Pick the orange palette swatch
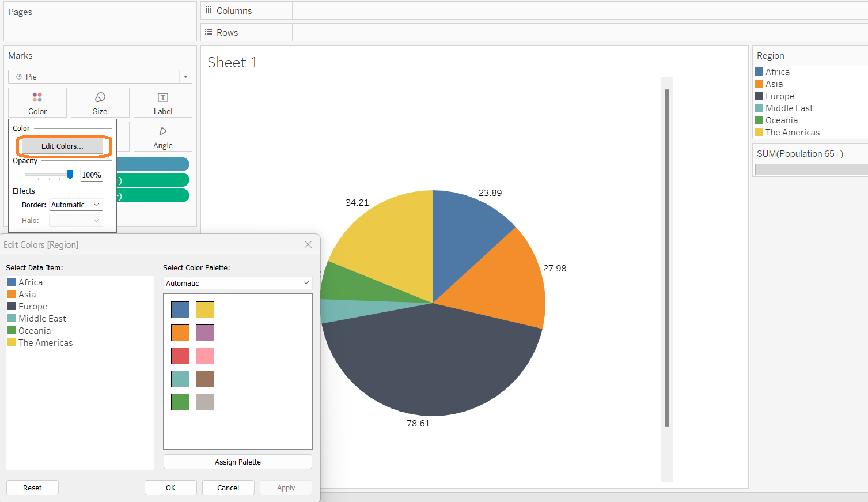 pos(180,333)
